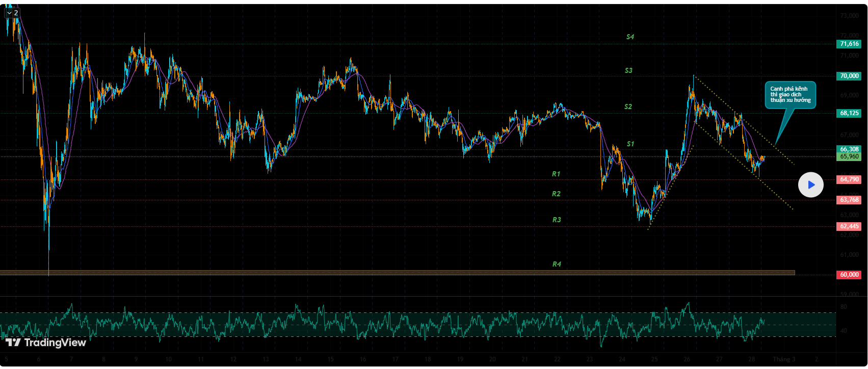Click the 71,616 price label
This screenshot has height=369, width=868.
[x=849, y=44]
